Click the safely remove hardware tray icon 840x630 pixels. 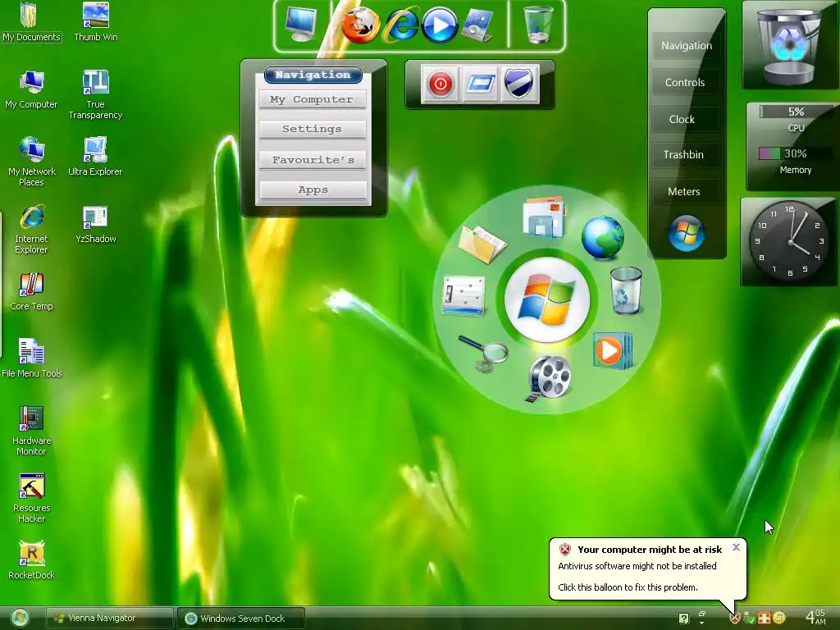750,619
